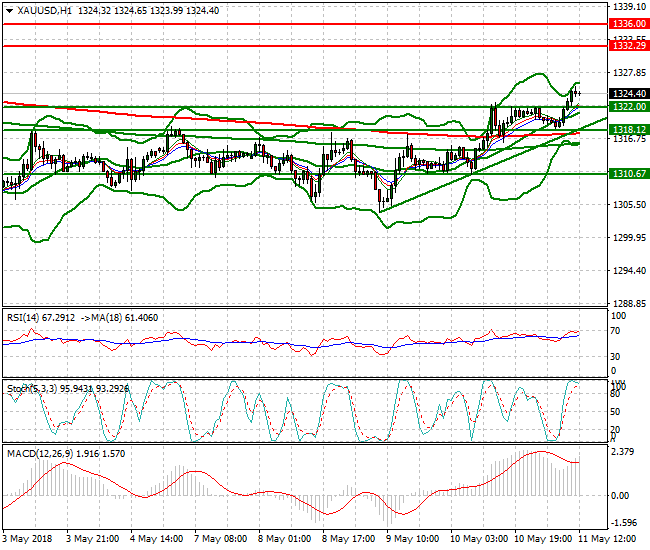650x550 pixels.
Task: Select the 1318.12 green level label
Action: (629, 130)
